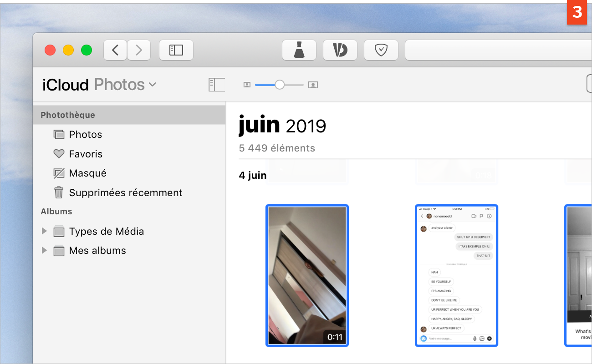Expand the Types de Média disclosure triangle
The image size is (592, 364).
coord(44,231)
